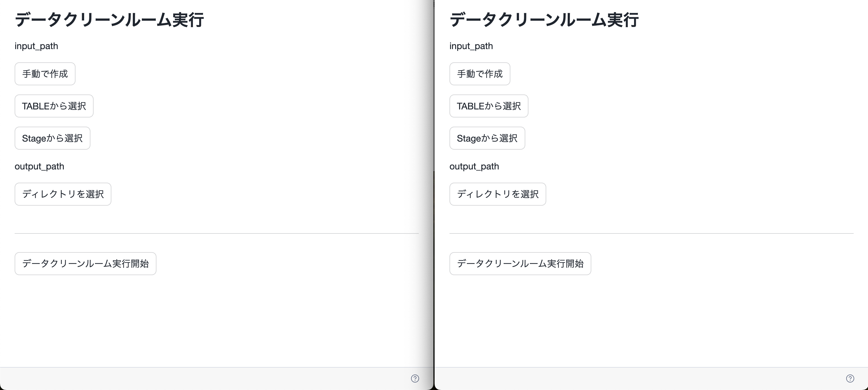The image size is (868, 390).
Task: Click the help icon in left pane
Action: [415, 379]
